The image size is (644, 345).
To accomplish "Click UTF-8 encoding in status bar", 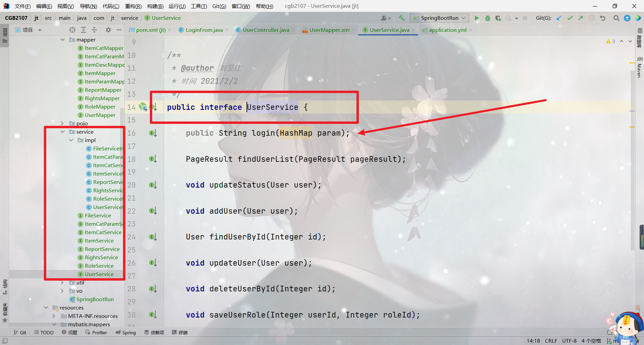I will pyautogui.click(x=569, y=341).
